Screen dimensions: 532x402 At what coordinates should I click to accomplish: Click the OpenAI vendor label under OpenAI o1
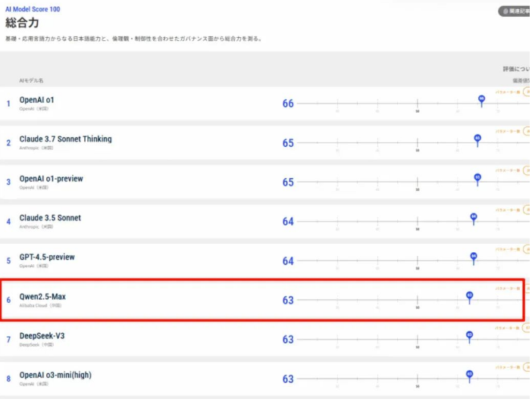[34, 110]
